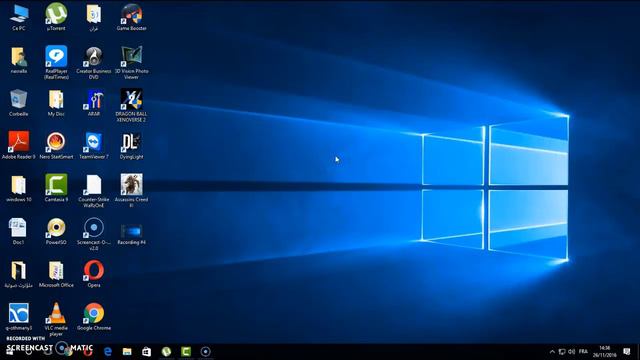640x360 pixels.
Task: Switch to Screencast-O-Matic in the taskbar
Action: coord(206,351)
